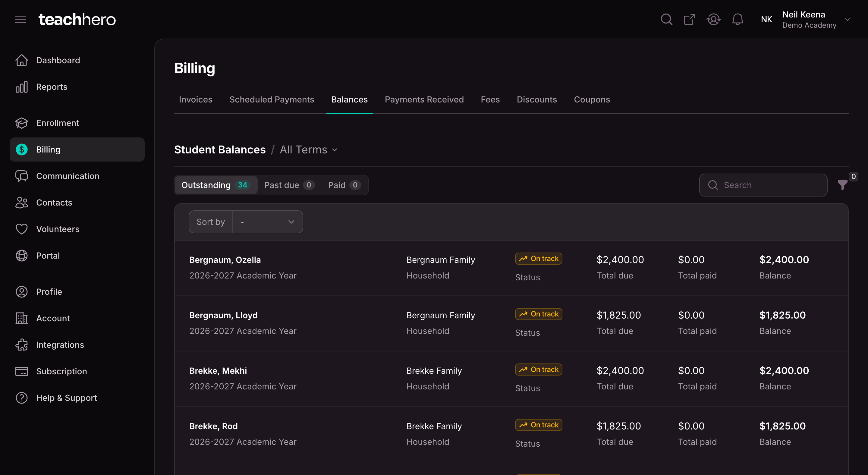Open Reports in sidebar
Viewport: 868px width, 475px height.
77,87
